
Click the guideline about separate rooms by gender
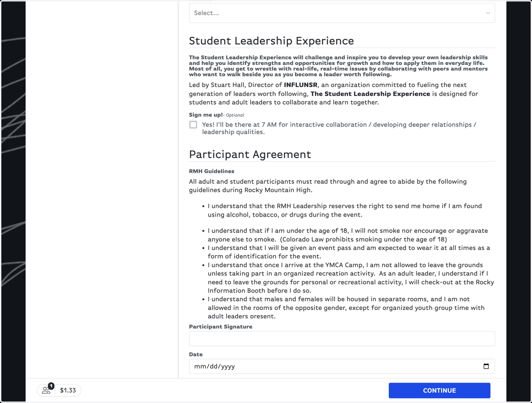[346, 308]
